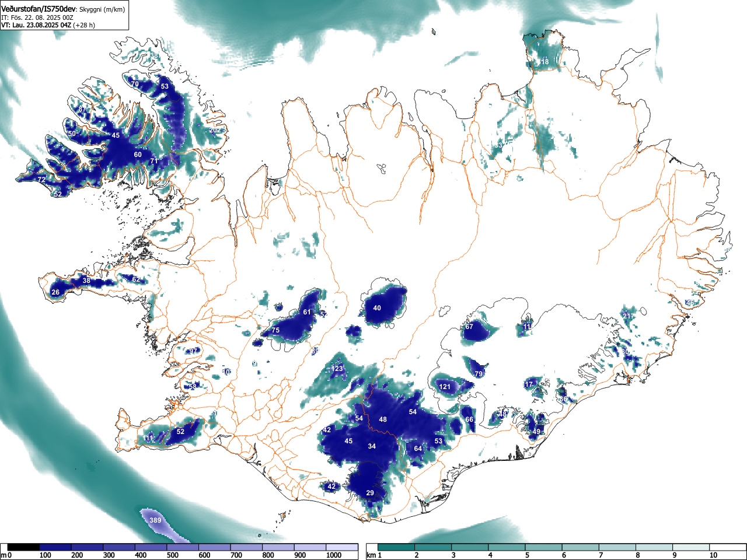Click the '79' visibility value on map
Screen dimensions: 747x560
(x=479, y=374)
